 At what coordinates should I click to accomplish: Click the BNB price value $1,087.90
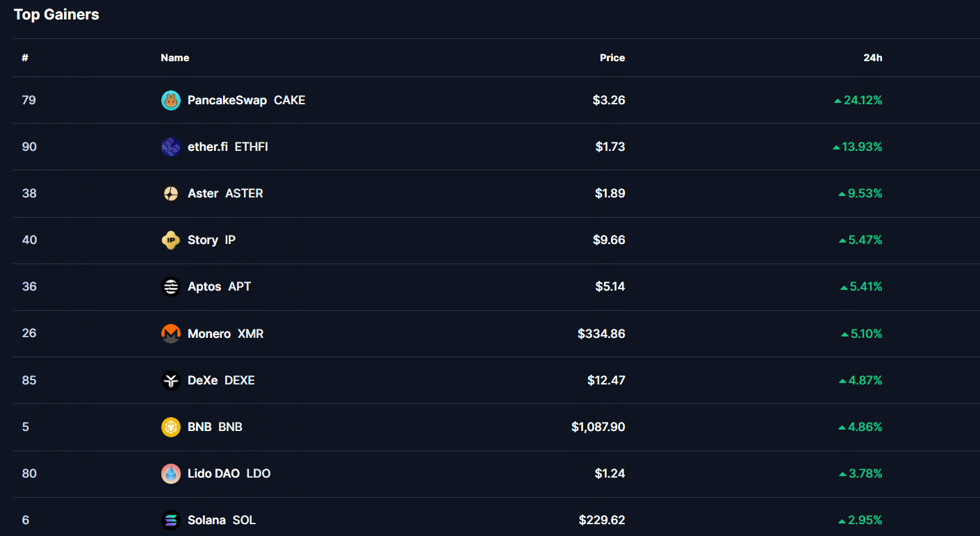(598, 427)
